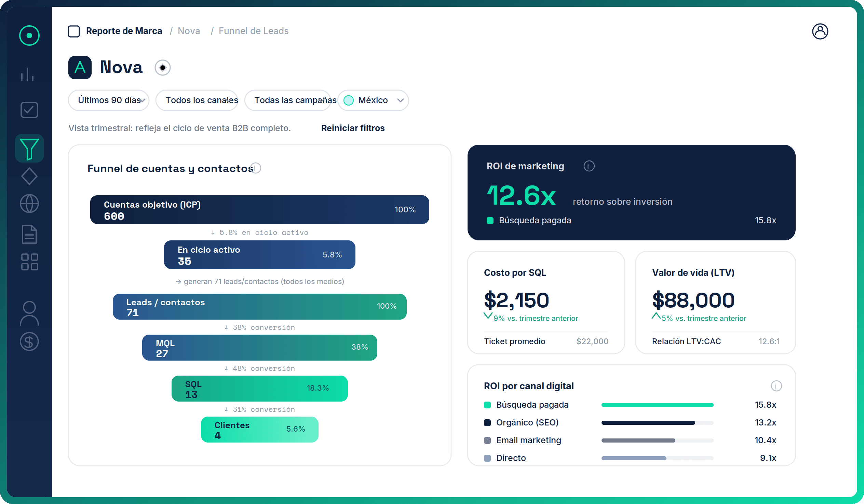Open the checklist tasks sidebar icon
The width and height of the screenshot is (864, 504).
point(29,110)
